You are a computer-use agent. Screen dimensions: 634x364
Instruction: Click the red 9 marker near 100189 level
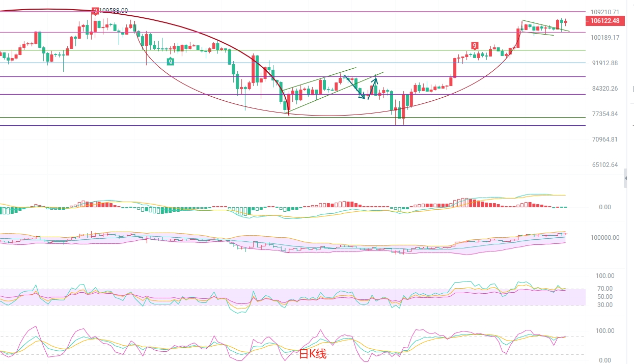(474, 45)
